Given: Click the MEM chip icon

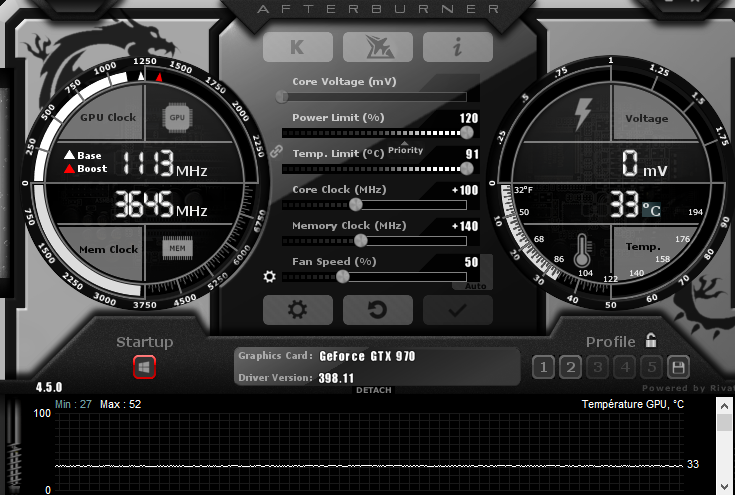Looking at the screenshot, I should point(177,248).
